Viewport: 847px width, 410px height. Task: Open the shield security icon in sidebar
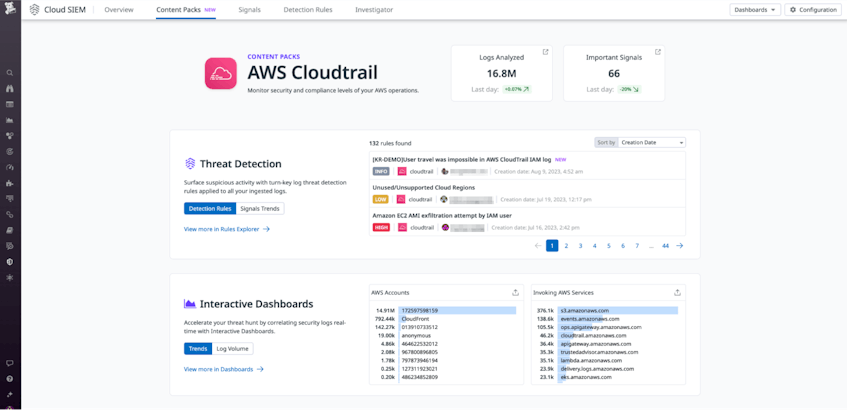10,262
